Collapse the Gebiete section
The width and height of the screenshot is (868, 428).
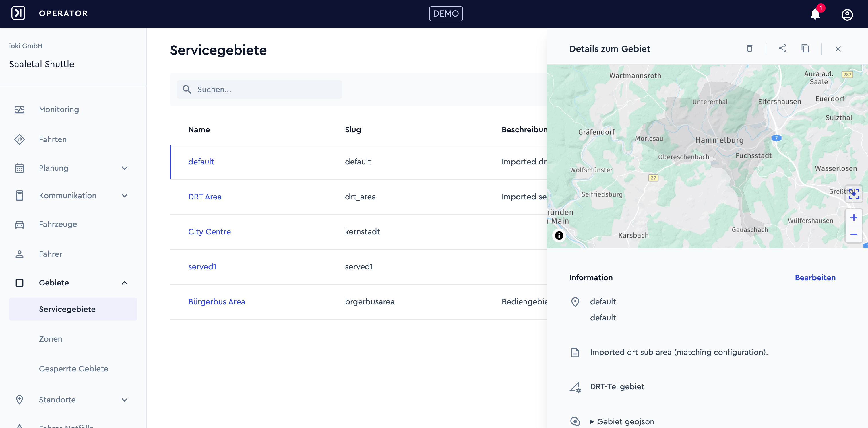point(124,283)
